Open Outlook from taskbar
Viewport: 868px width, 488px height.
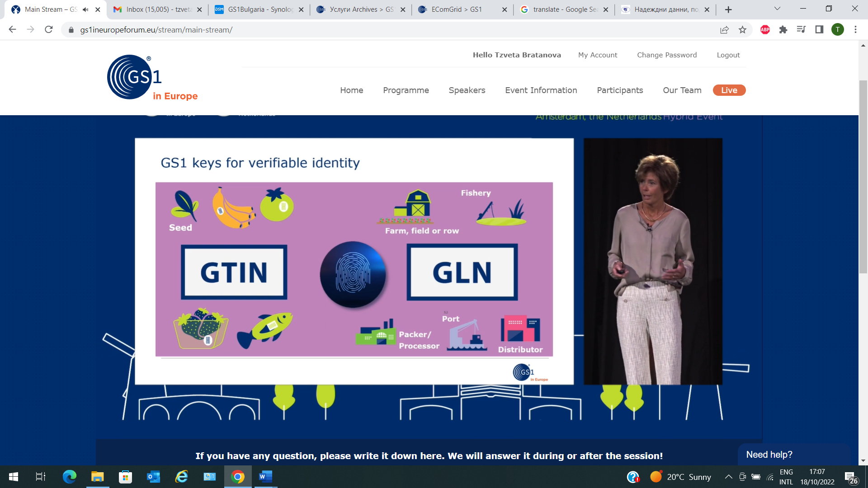tap(154, 477)
